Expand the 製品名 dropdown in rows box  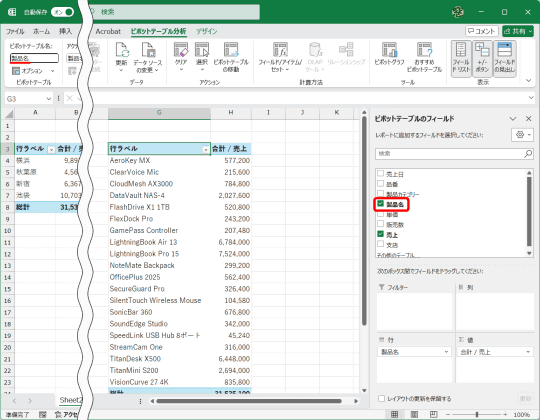coord(446,352)
